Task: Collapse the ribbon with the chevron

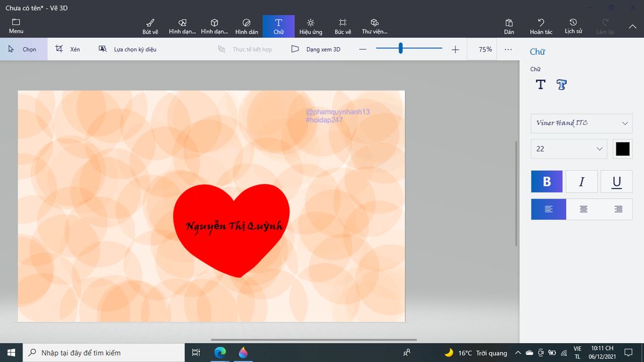Action: click(633, 26)
